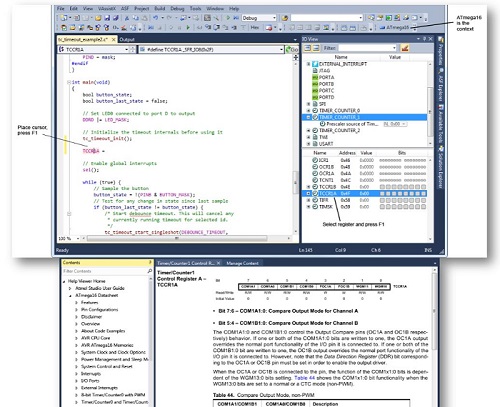Screen dimensions: 500x407
Task: Collapse ATmega16 Datasheet in Contents
Action: pyautogui.click(x=70, y=296)
